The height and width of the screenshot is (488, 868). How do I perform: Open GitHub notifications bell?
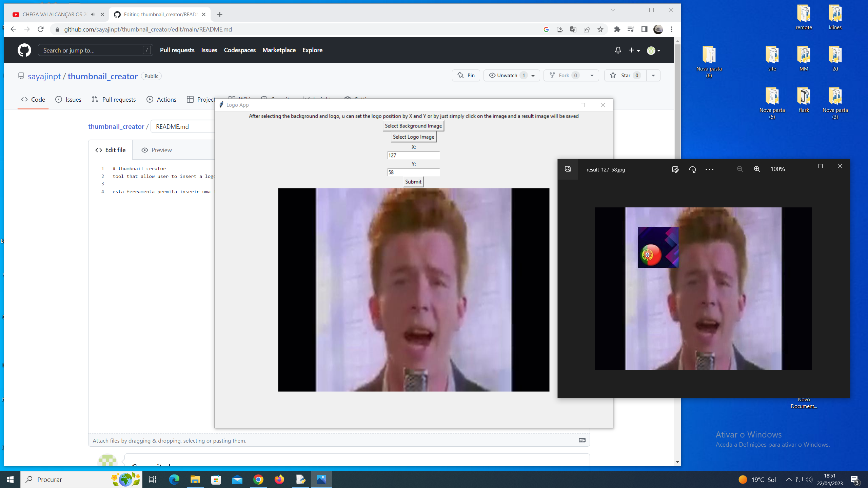coord(618,50)
